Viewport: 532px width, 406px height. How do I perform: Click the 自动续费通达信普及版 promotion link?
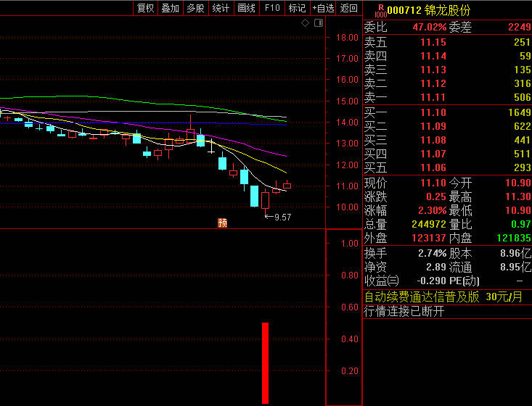coord(422,297)
